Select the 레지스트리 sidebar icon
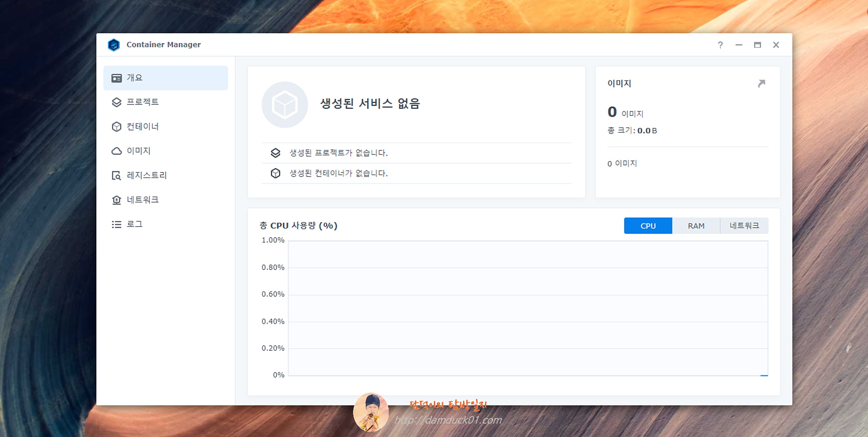This screenshot has height=437, width=868. (116, 175)
